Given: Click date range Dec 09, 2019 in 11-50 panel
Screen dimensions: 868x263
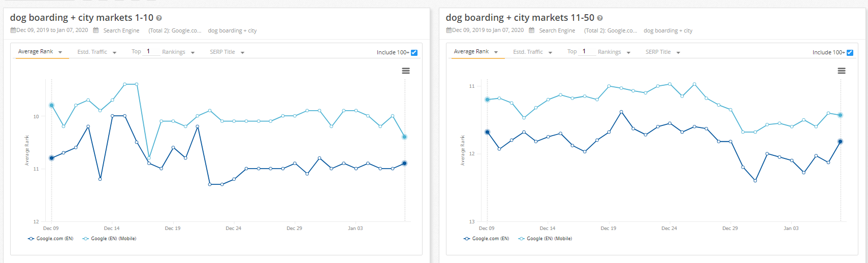Looking at the screenshot, I should (488, 30).
